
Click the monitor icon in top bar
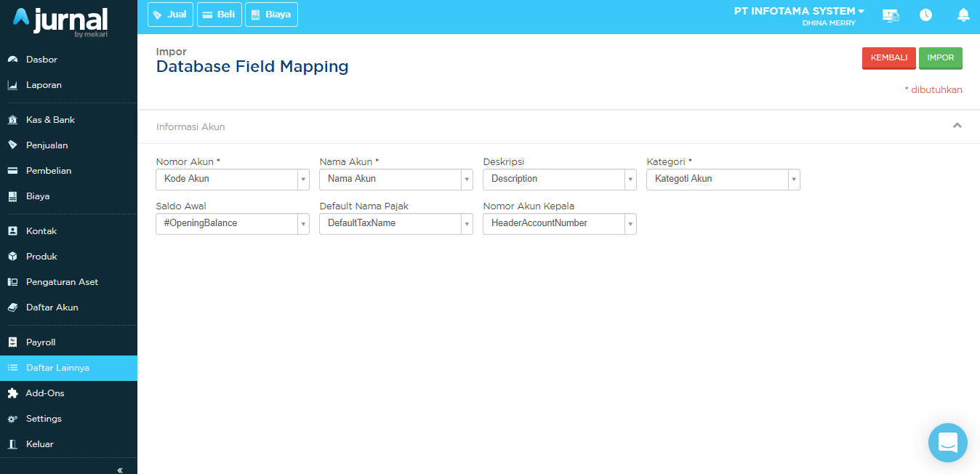(x=890, y=15)
